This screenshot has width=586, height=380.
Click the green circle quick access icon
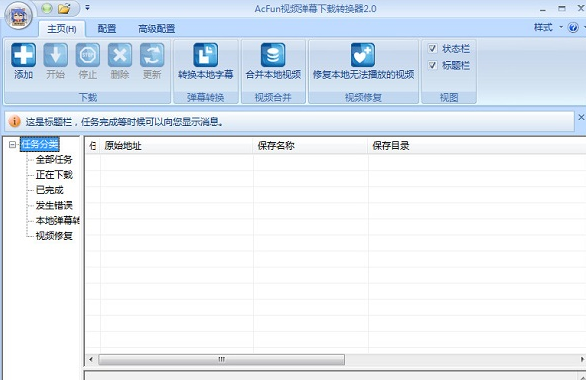coord(47,8)
